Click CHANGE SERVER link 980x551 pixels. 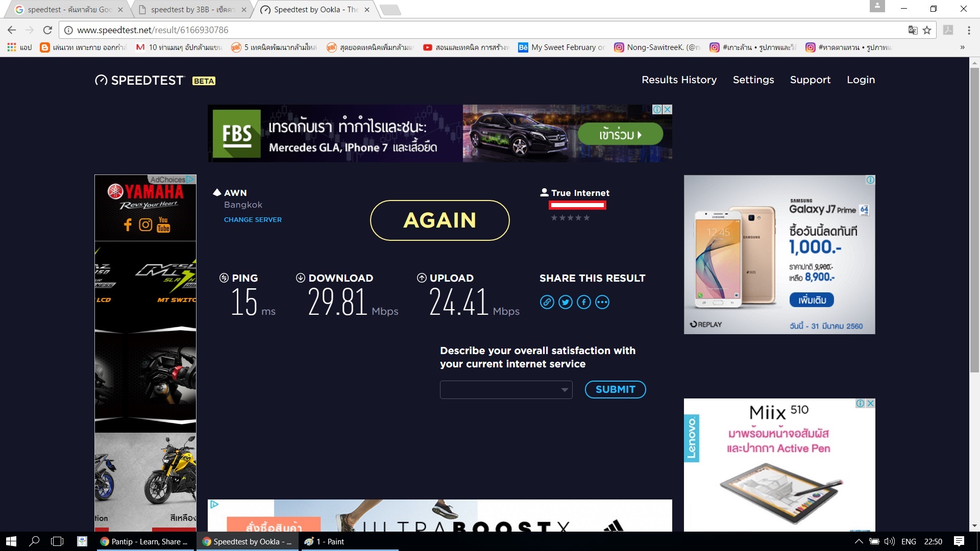(253, 219)
